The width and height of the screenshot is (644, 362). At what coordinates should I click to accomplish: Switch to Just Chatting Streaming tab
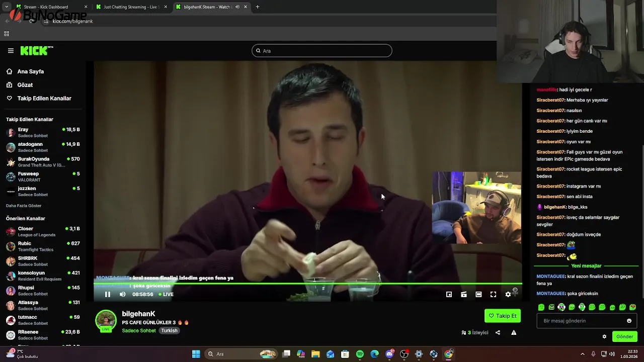(x=132, y=7)
